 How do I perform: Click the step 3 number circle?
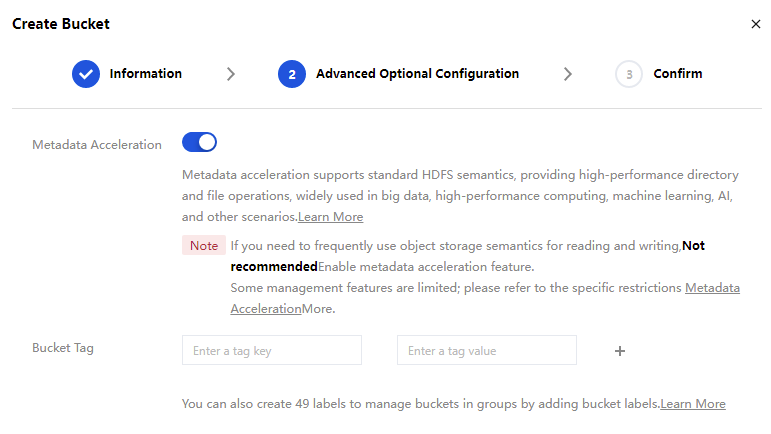629,74
